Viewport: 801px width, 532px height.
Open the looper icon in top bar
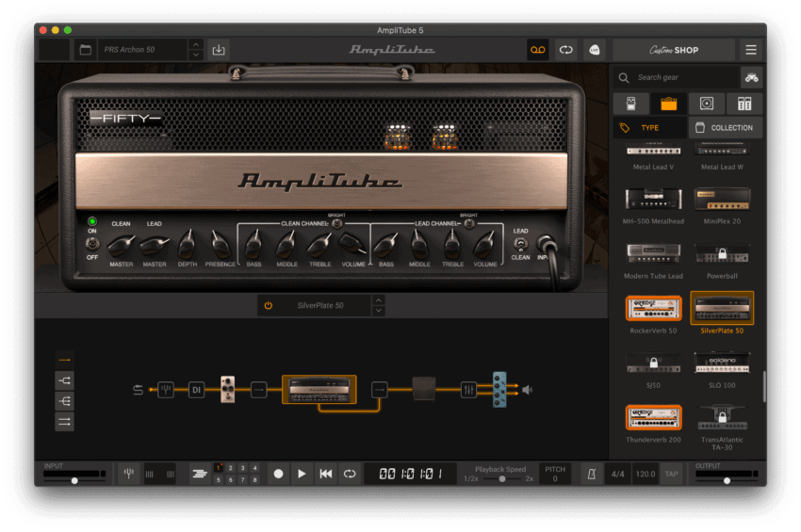[566, 50]
